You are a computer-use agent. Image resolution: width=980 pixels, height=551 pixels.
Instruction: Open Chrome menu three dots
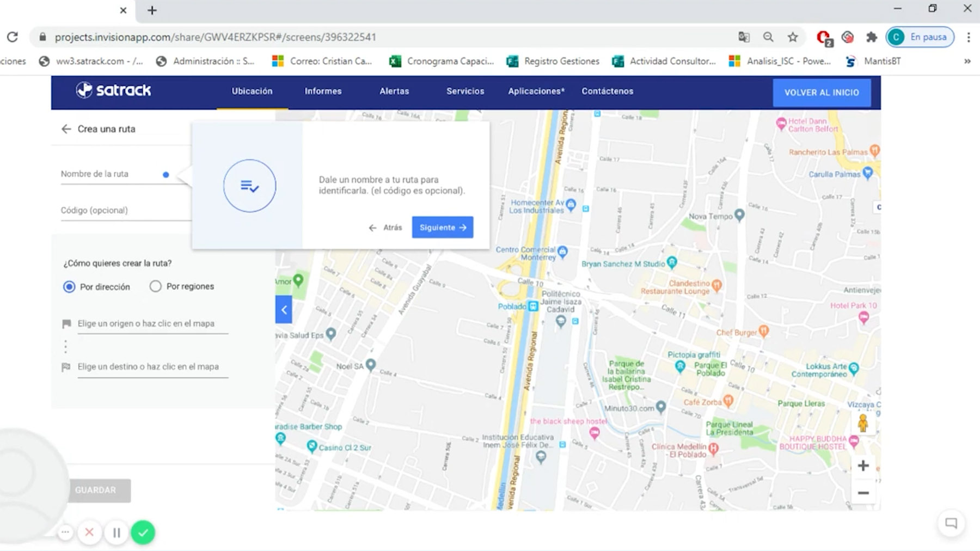click(969, 37)
